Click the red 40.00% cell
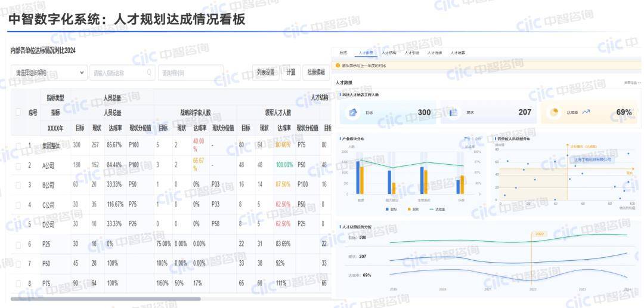 [x=199, y=145]
